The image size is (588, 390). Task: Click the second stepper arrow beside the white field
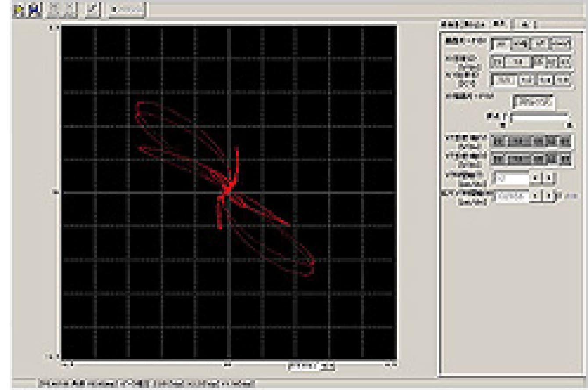tap(550, 178)
